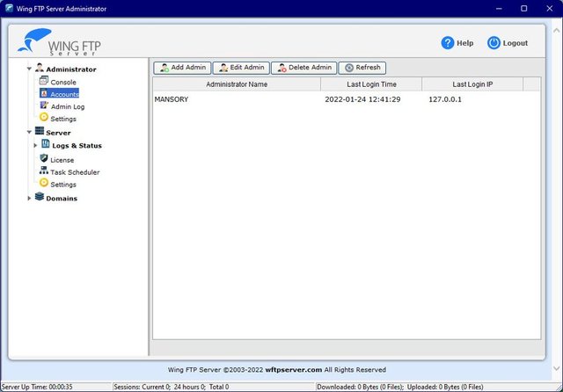This screenshot has height=392, width=563.
Task: Click the Console icon in sidebar
Action: pos(44,82)
